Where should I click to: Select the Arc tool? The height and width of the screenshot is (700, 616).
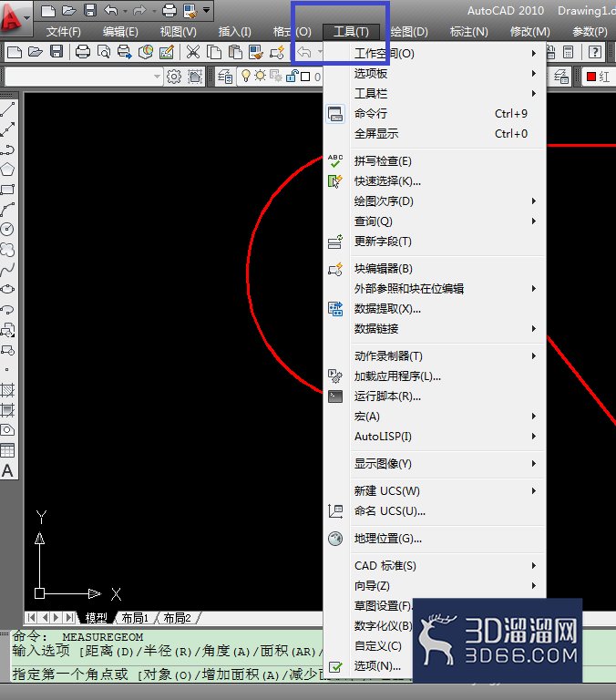(7, 209)
